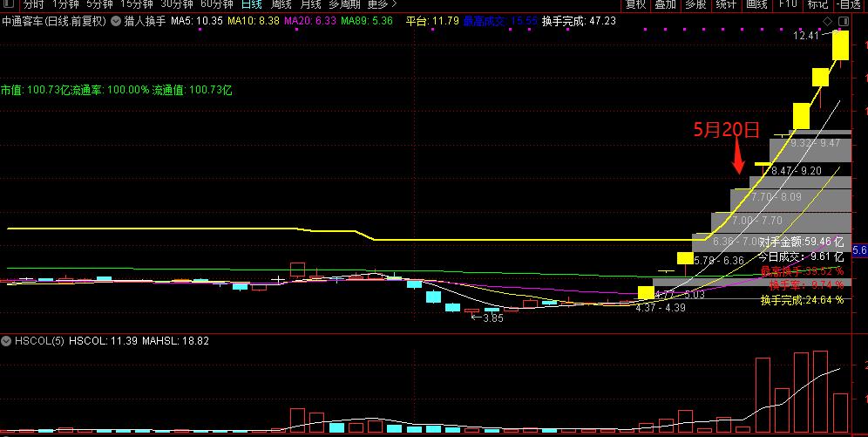Toggle 叠加 overlay comparison
The width and height of the screenshot is (868, 437).
tap(666, 4)
